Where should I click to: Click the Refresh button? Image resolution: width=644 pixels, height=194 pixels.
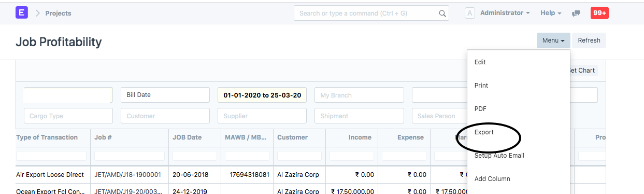(x=589, y=40)
